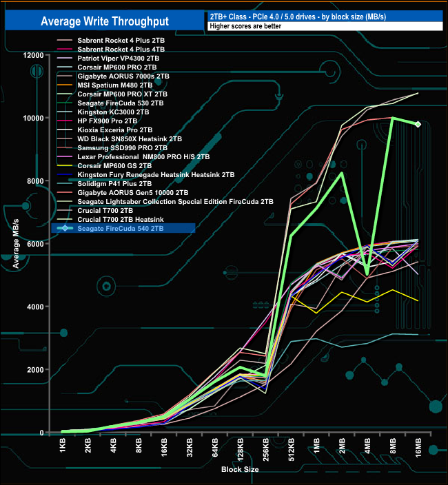Click the 64KB x-axis label
Viewport: 448px width, 485px height.
click(x=215, y=447)
